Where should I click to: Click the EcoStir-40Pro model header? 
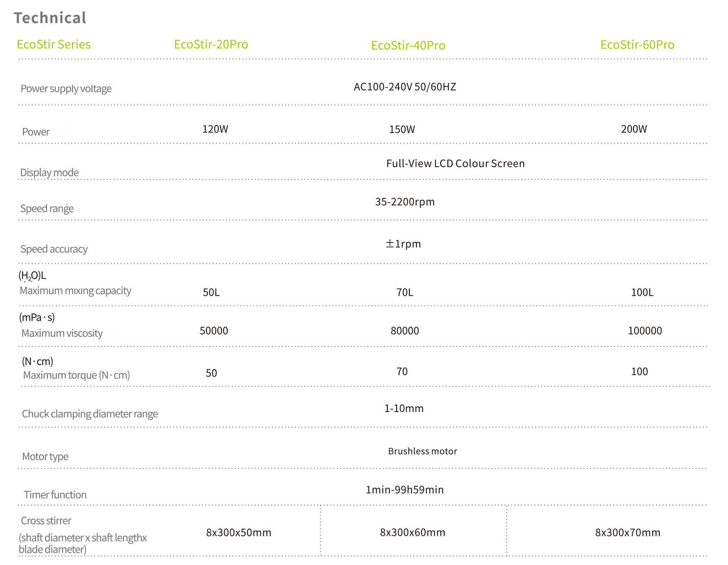408,46
